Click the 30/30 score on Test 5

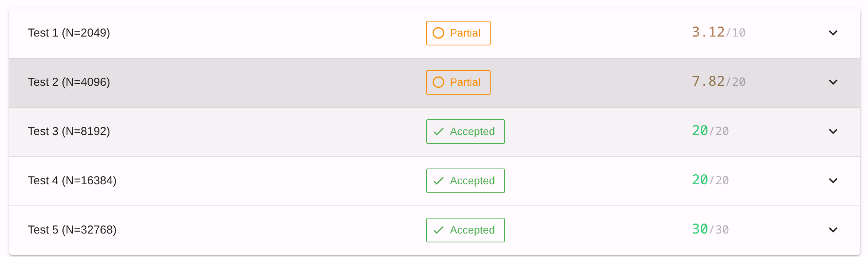tap(710, 229)
